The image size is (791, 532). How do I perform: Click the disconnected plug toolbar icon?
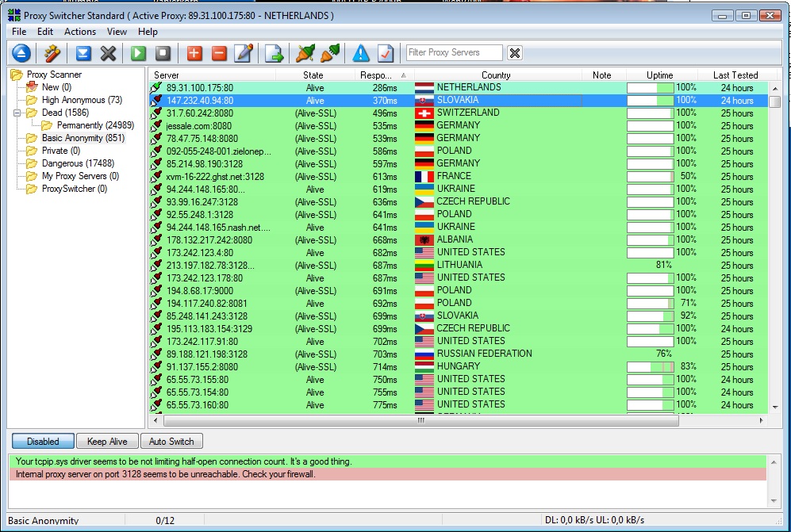coord(305,53)
